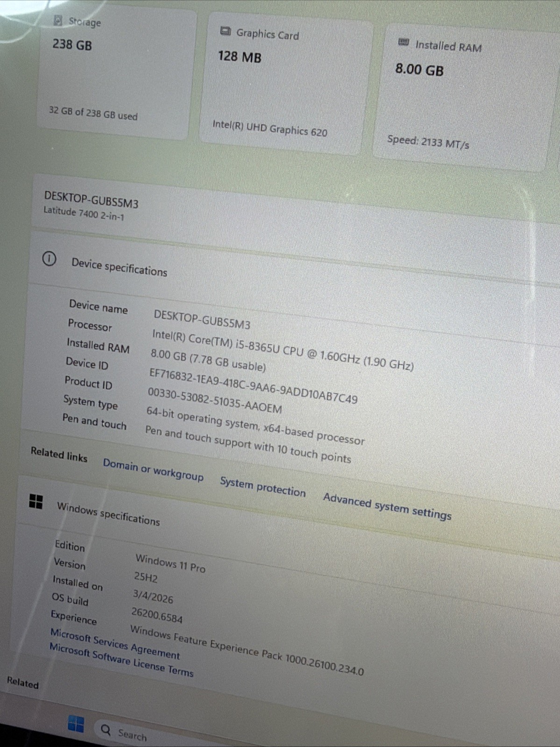Image resolution: width=560 pixels, height=747 pixels.
Task: Click the Pen and touch label
Action: (94, 421)
